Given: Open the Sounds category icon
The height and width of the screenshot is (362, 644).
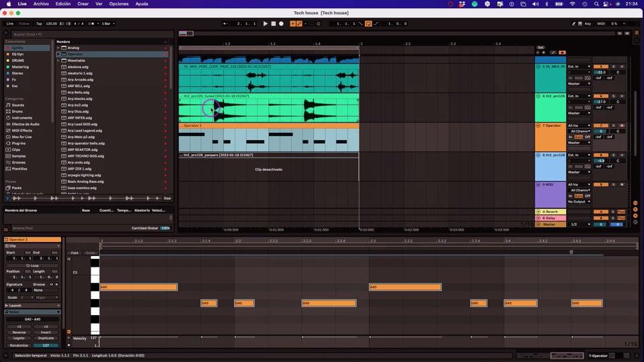Looking at the screenshot, I should (8, 105).
